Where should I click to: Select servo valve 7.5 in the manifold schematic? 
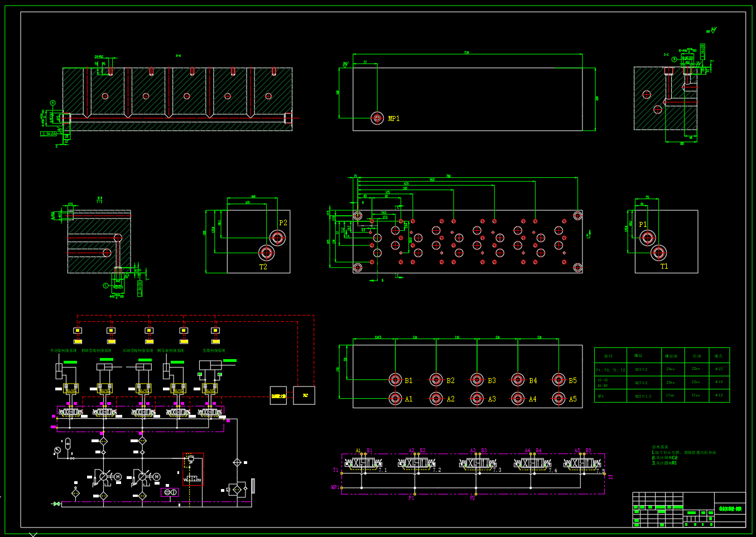click(582, 463)
